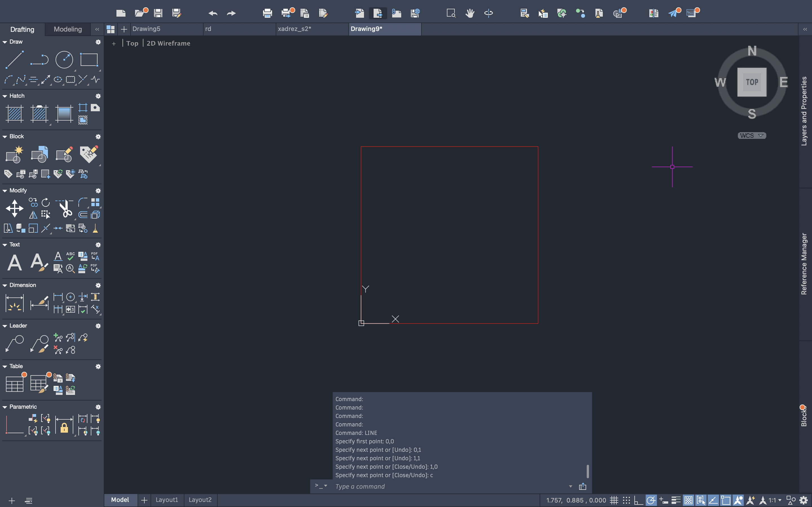812x507 pixels.
Task: Collapse the Hatch panel section
Action: click(x=5, y=96)
